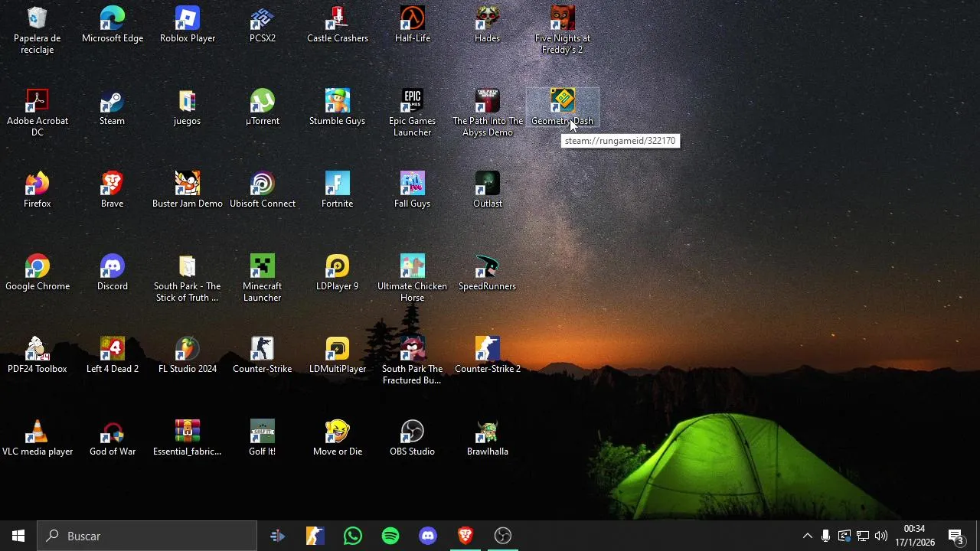The height and width of the screenshot is (551, 980).
Task: Select the VLC media player icon
Action: pyautogui.click(x=37, y=439)
